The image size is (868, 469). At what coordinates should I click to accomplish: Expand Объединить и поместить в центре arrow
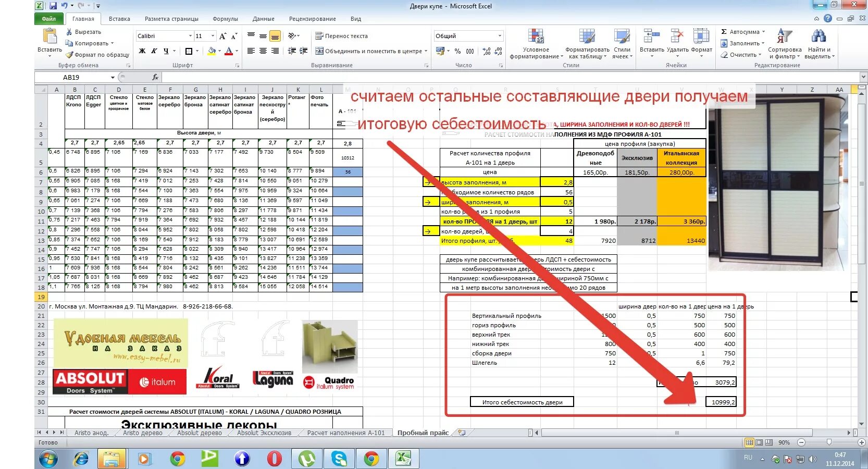426,51
